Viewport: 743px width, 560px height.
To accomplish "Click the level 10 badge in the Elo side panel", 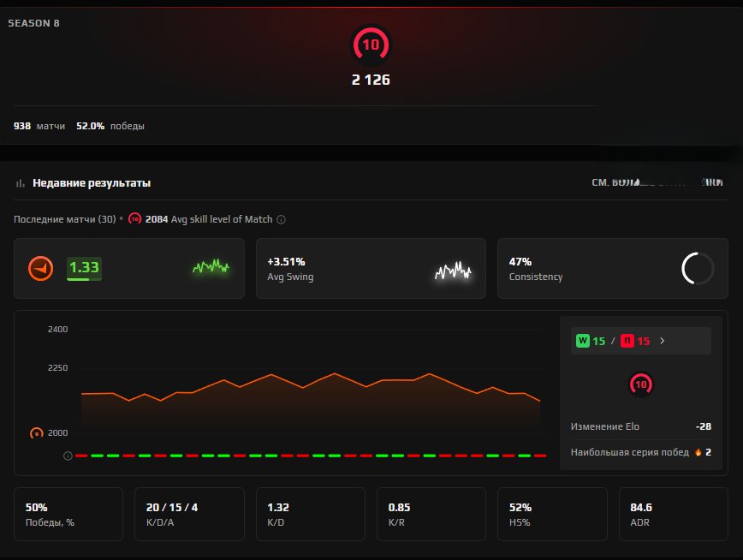I will pyautogui.click(x=641, y=384).
